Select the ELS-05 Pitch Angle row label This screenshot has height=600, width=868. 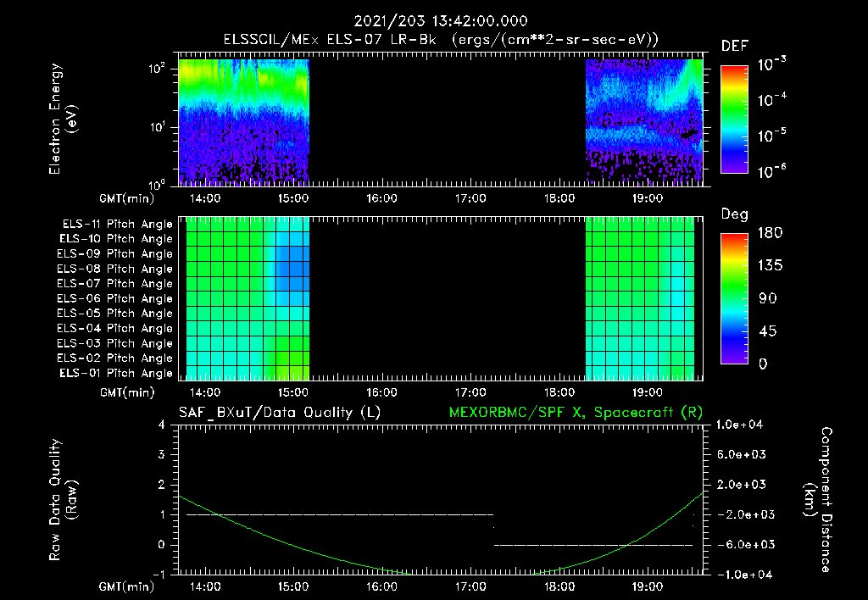(x=114, y=314)
